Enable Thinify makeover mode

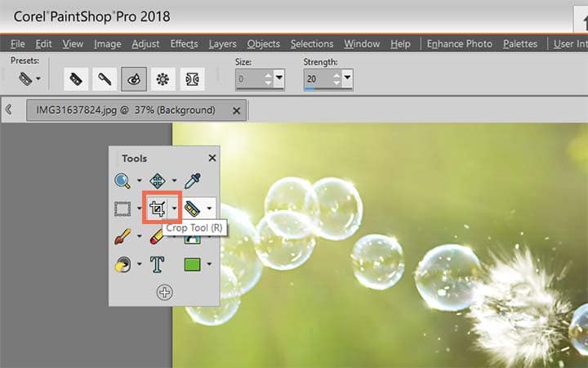(193, 79)
